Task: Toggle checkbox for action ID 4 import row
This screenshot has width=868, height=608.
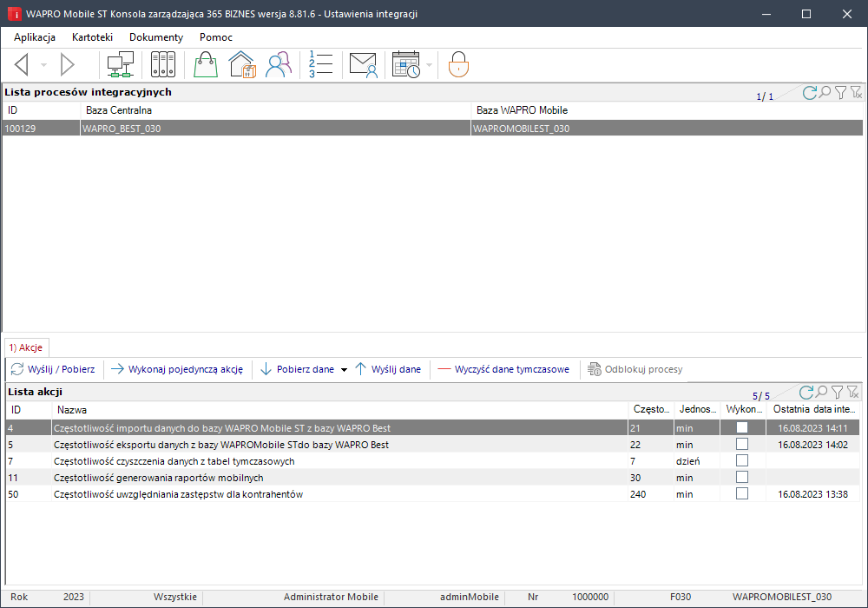Action: pos(742,427)
